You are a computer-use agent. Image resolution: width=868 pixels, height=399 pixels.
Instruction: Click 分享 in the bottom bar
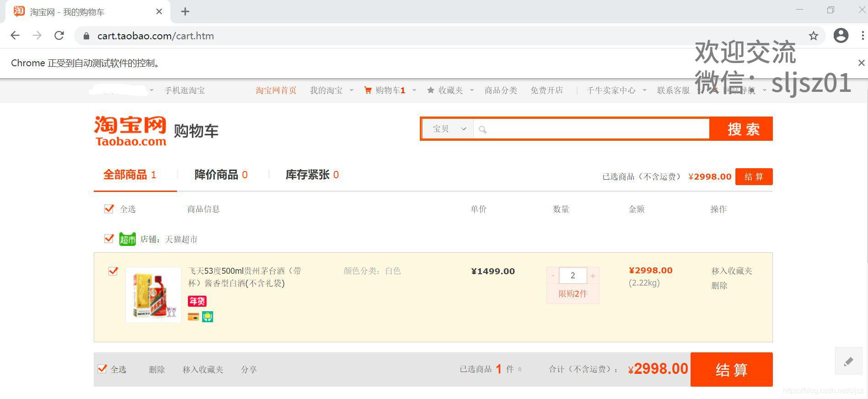pyautogui.click(x=249, y=369)
